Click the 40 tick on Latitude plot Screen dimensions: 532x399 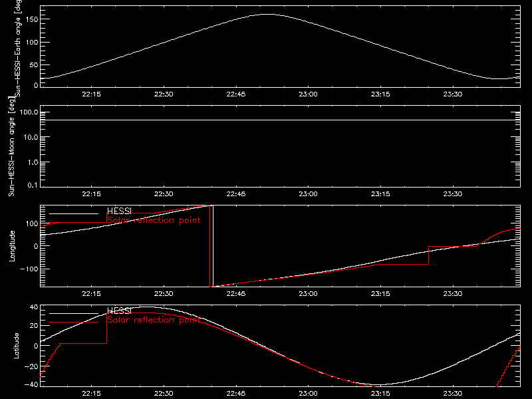click(x=35, y=307)
